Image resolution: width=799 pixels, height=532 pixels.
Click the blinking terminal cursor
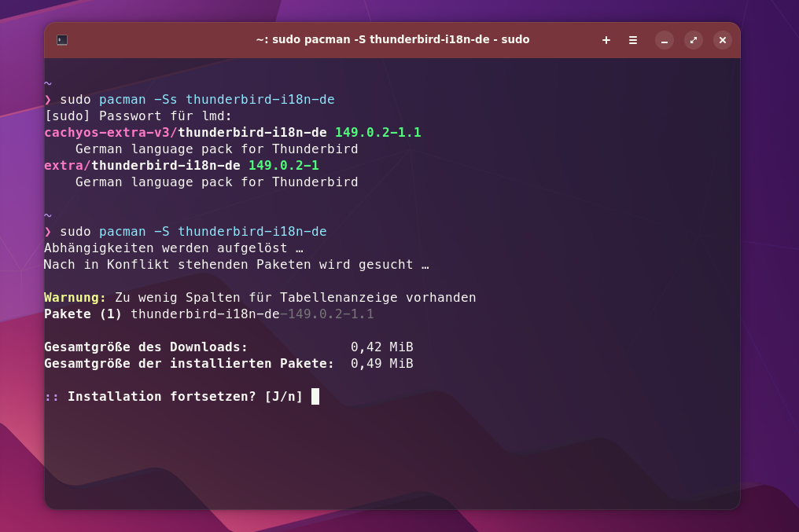(316, 397)
